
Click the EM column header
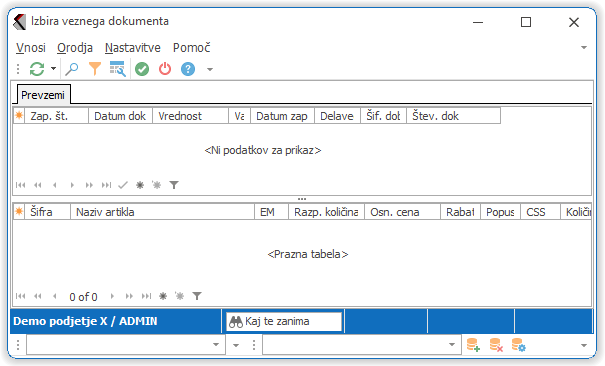(272, 212)
